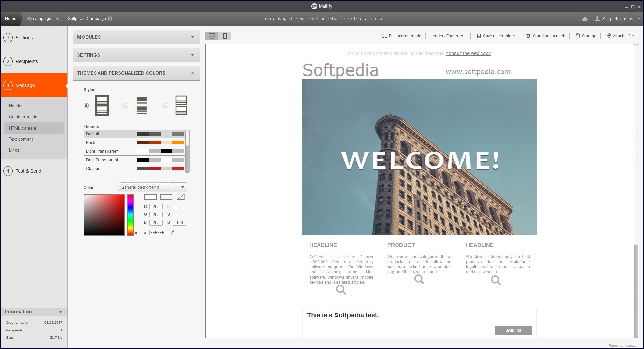Viewport: 644px width, 349px height.
Task: Go to step 4 Test & Send
Action: point(34,171)
